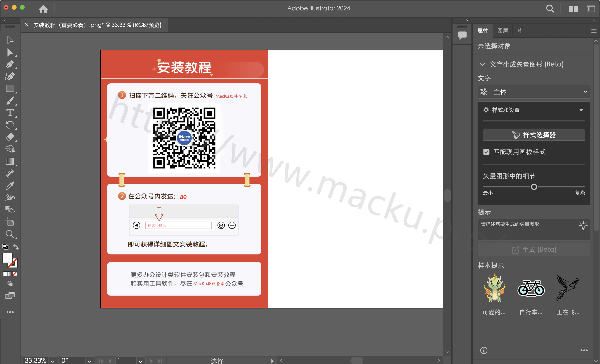The image size is (600, 364).
Task: Open the 主体 type dropdown
Action: coord(534,92)
